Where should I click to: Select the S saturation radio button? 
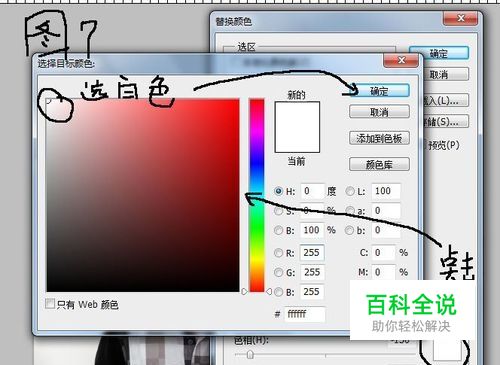pos(278,211)
